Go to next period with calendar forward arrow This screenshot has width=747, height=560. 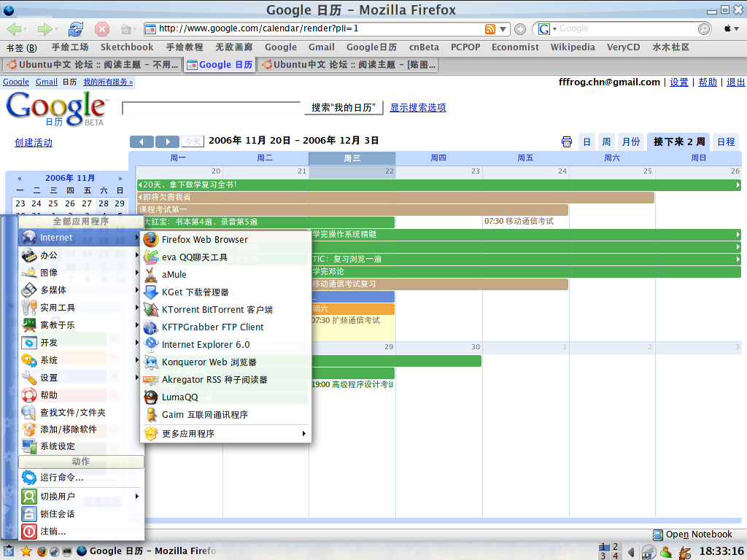pyautogui.click(x=167, y=141)
